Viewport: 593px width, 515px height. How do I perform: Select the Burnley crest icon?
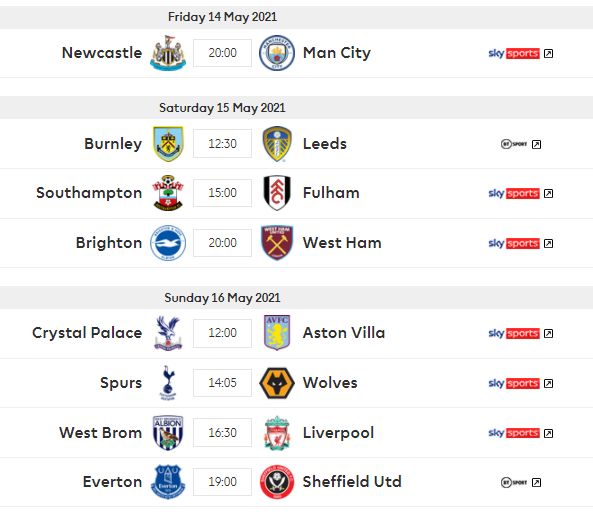[168, 144]
